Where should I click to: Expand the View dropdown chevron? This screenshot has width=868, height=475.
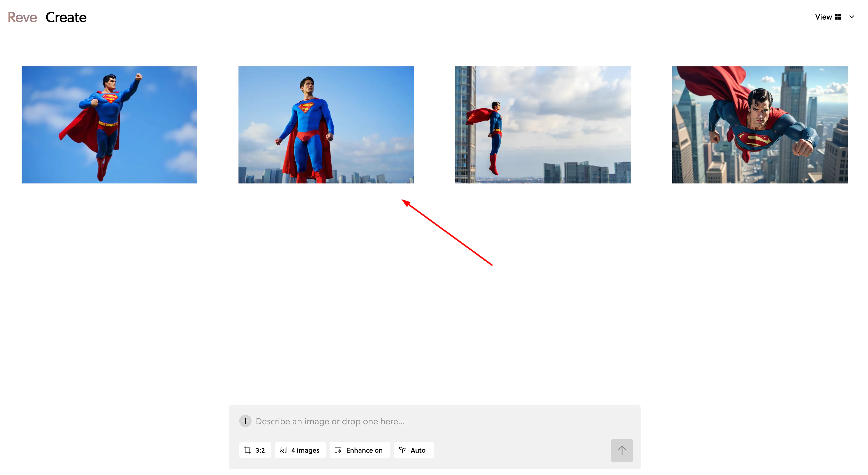coord(852,17)
